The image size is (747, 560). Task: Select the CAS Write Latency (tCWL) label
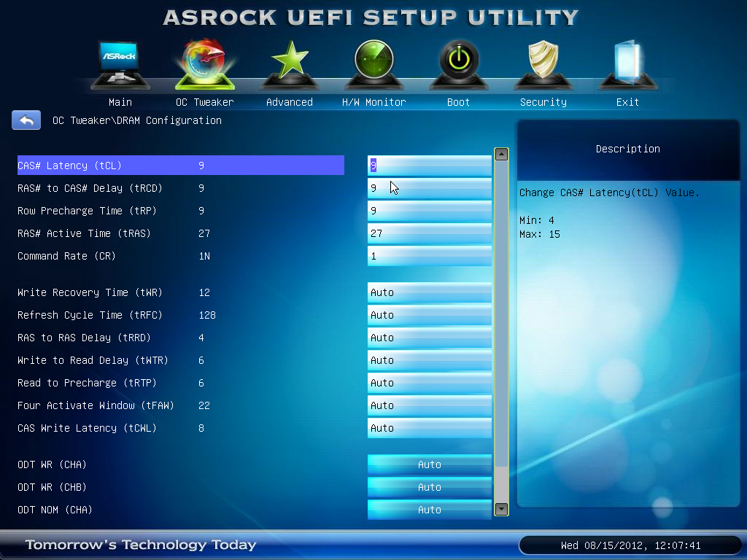[88, 428]
